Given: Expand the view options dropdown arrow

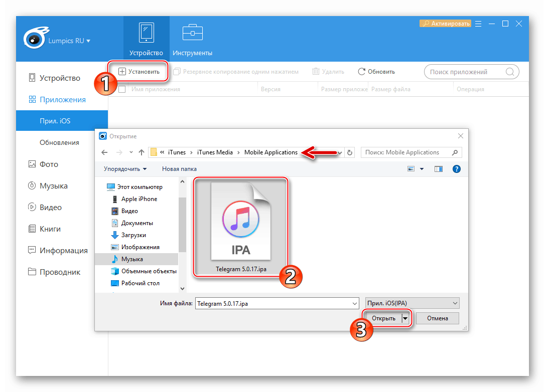Looking at the screenshot, I should coord(422,169).
